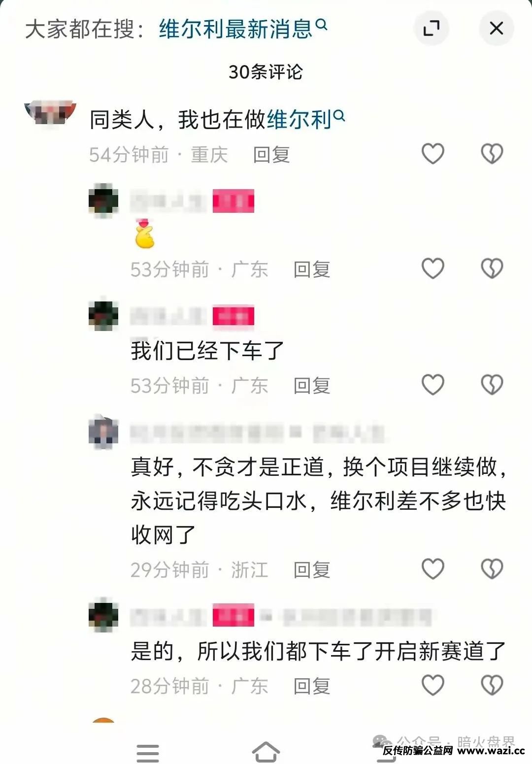Reply to the 54 minutes ago comment
The width and height of the screenshot is (532, 764).
271,155
